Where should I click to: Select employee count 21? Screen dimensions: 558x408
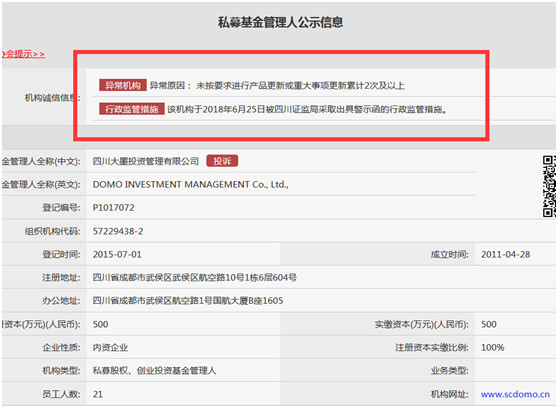pos(98,394)
